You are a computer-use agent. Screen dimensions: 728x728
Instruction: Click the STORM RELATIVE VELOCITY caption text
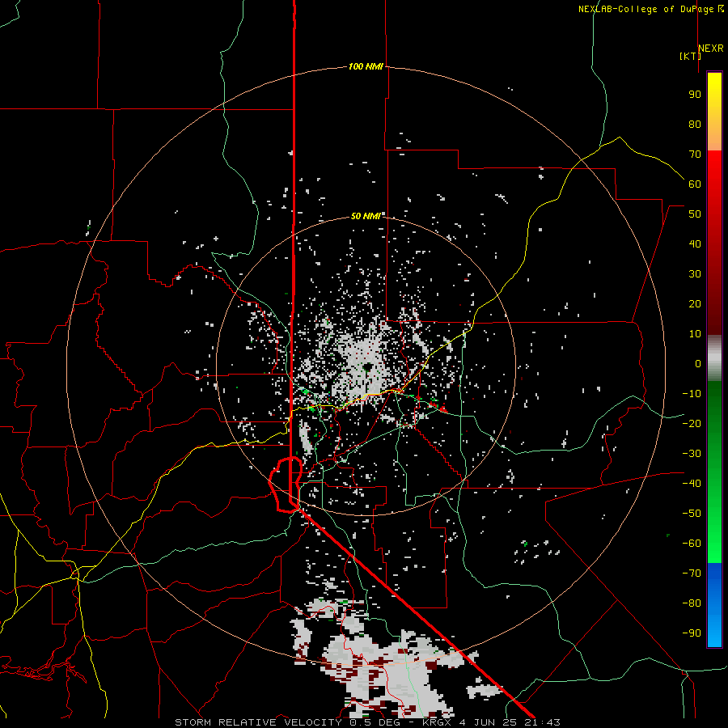pyautogui.click(x=258, y=722)
